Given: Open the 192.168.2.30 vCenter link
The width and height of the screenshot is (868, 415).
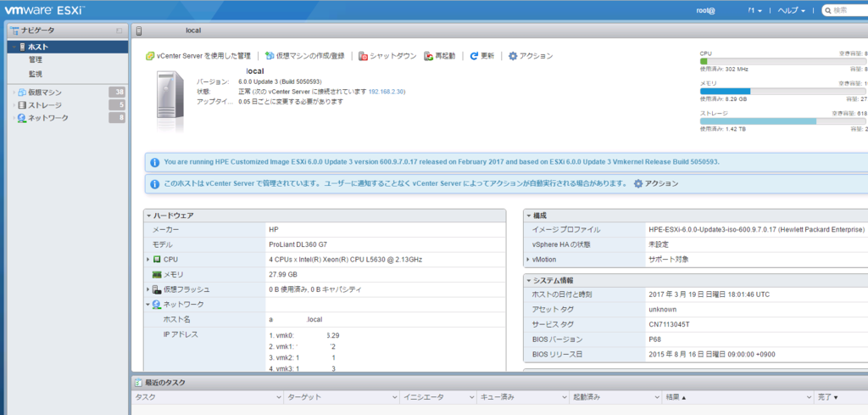Looking at the screenshot, I should [386, 92].
